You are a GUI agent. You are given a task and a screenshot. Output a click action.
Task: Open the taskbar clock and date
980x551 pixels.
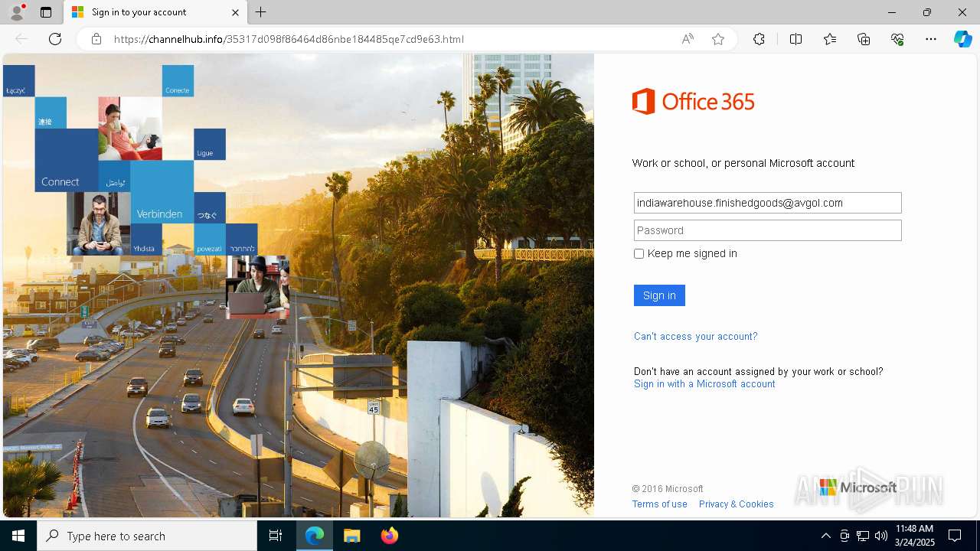point(915,536)
